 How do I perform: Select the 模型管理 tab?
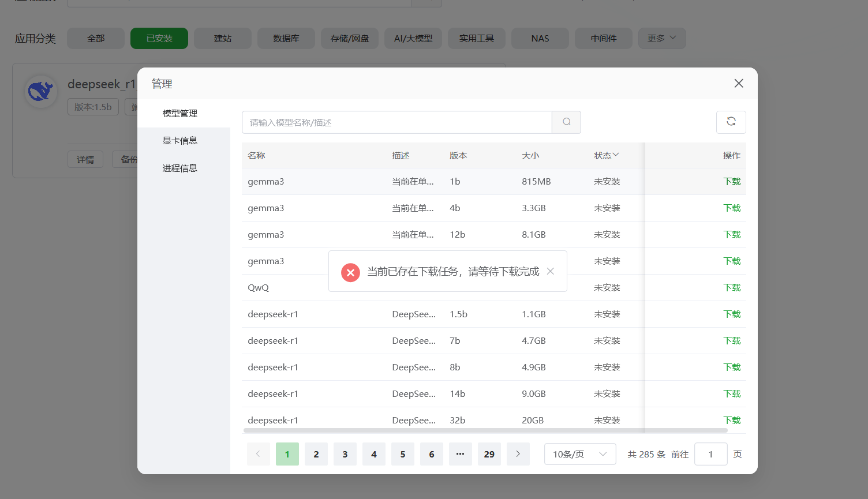(180, 114)
